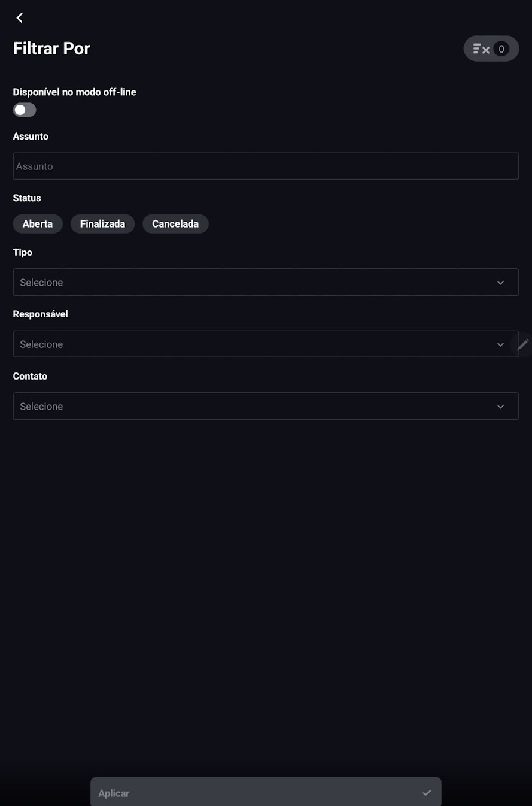Click the Status section label
Viewport: 532px width, 806px height.
[x=27, y=198]
